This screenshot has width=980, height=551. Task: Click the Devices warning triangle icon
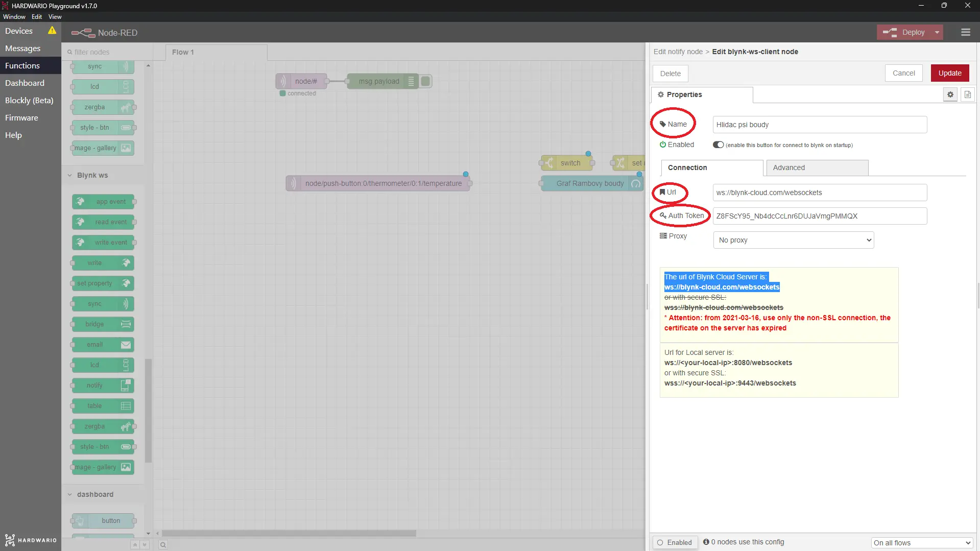pyautogui.click(x=52, y=31)
